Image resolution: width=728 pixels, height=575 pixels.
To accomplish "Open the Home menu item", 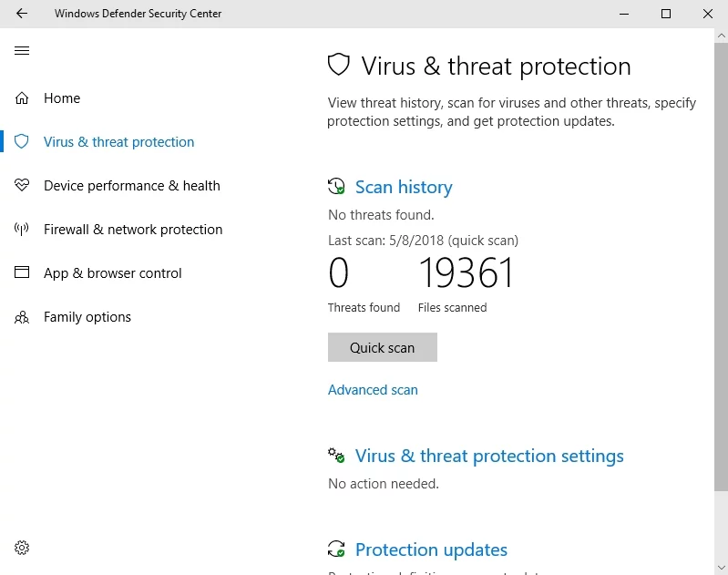I will coord(62,98).
